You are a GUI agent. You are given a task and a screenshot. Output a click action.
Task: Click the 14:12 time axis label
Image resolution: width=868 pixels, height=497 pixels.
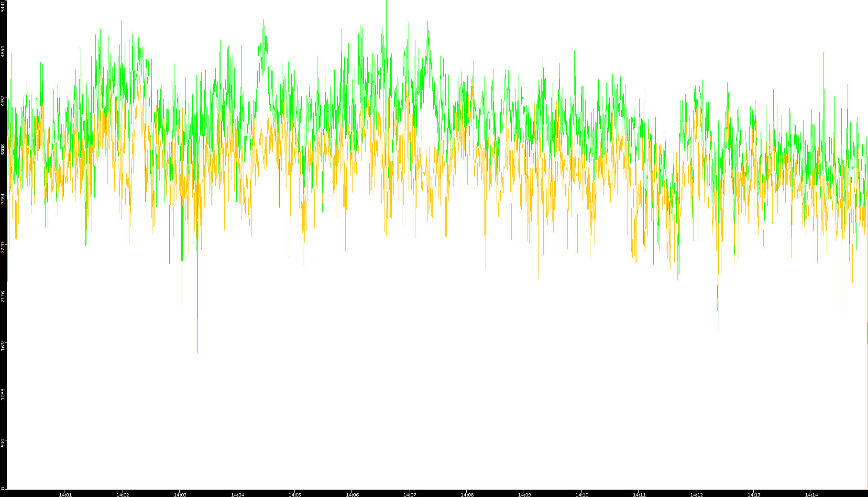pyautogui.click(x=696, y=495)
